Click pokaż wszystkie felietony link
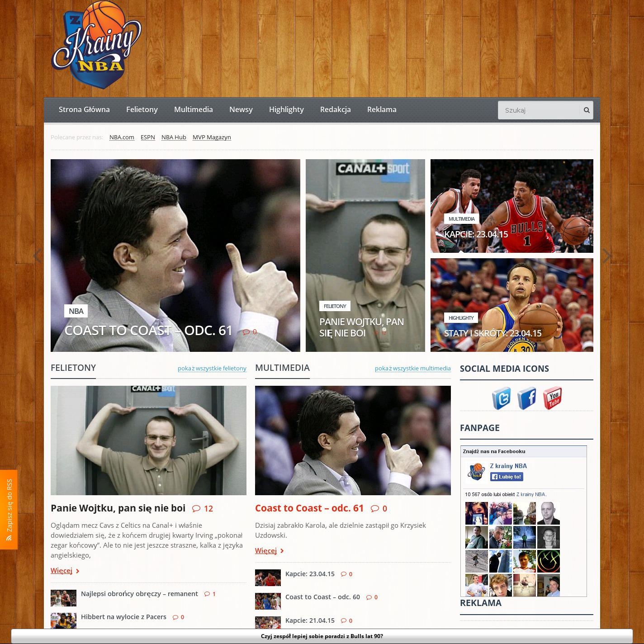644x644 pixels. coord(212,368)
